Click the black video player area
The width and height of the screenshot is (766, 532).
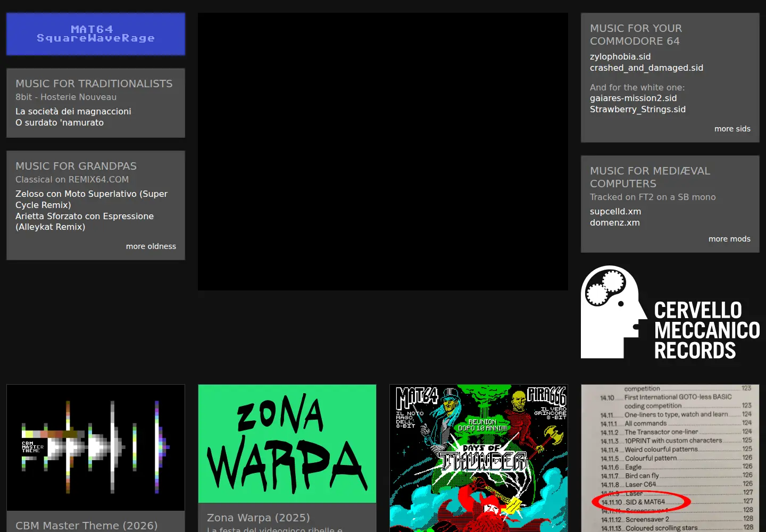click(383, 152)
